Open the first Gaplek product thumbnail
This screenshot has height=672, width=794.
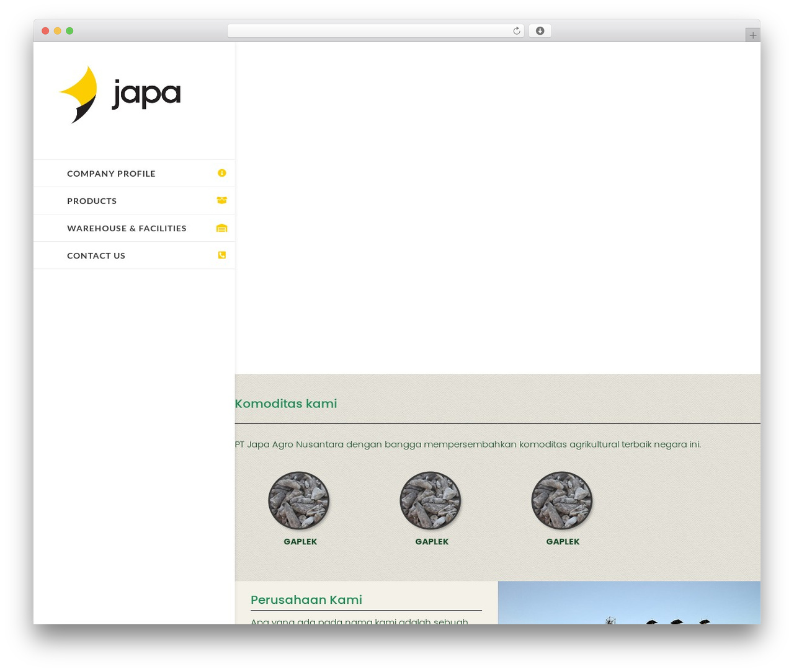pyautogui.click(x=299, y=500)
